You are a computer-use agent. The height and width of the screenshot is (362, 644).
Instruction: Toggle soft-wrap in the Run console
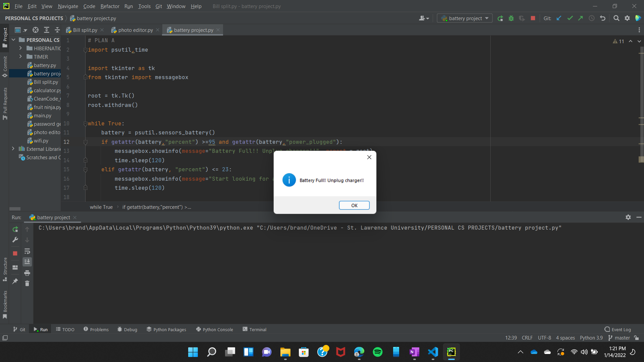click(x=27, y=251)
